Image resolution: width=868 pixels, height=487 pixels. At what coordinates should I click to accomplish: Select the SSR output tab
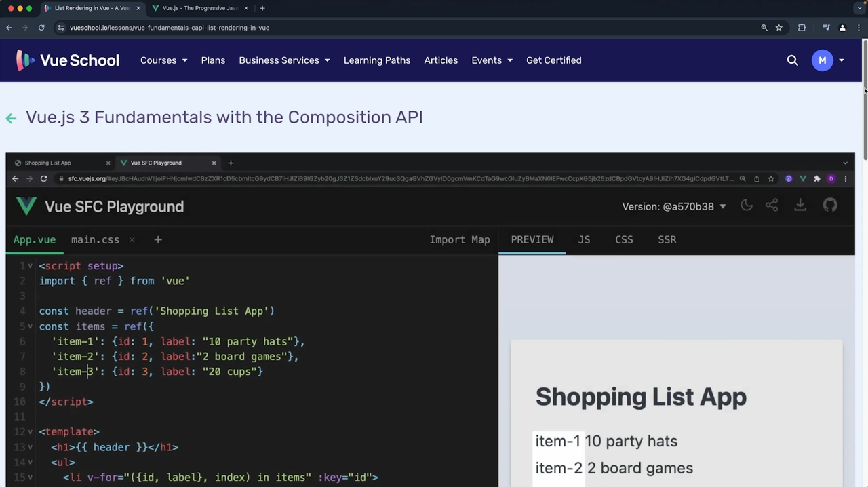[667, 239]
